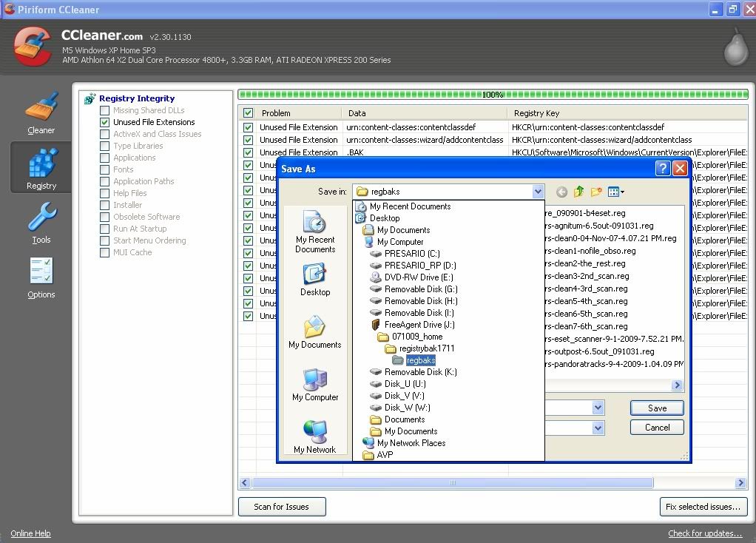Click the My Recent Documents shortcut icon
The height and width of the screenshot is (543, 756).
(x=315, y=232)
